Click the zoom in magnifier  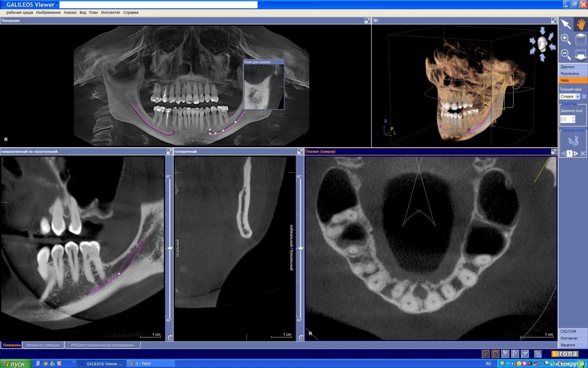(x=565, y=39)
